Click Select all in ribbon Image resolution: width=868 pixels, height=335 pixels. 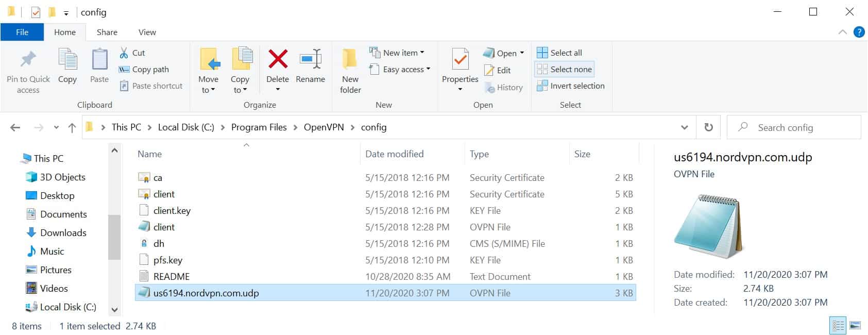[559, 53]
